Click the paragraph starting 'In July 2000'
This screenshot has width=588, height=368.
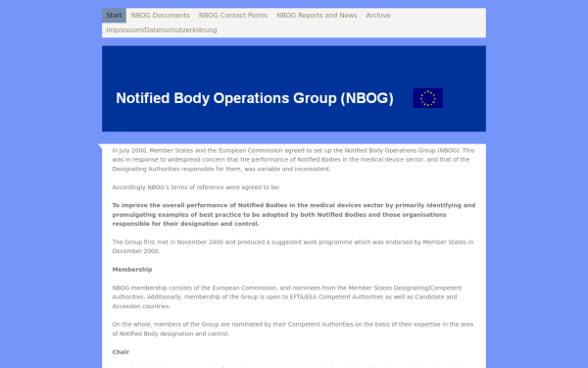(x=294, y=160)
